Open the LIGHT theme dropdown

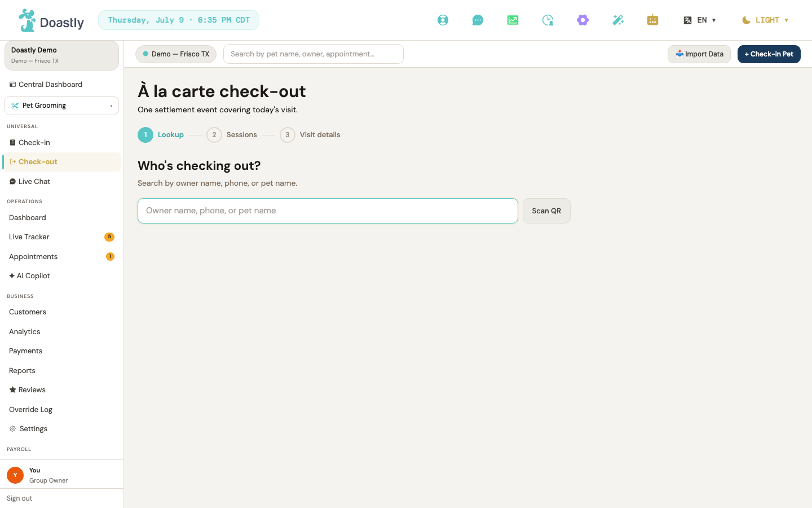765,20
